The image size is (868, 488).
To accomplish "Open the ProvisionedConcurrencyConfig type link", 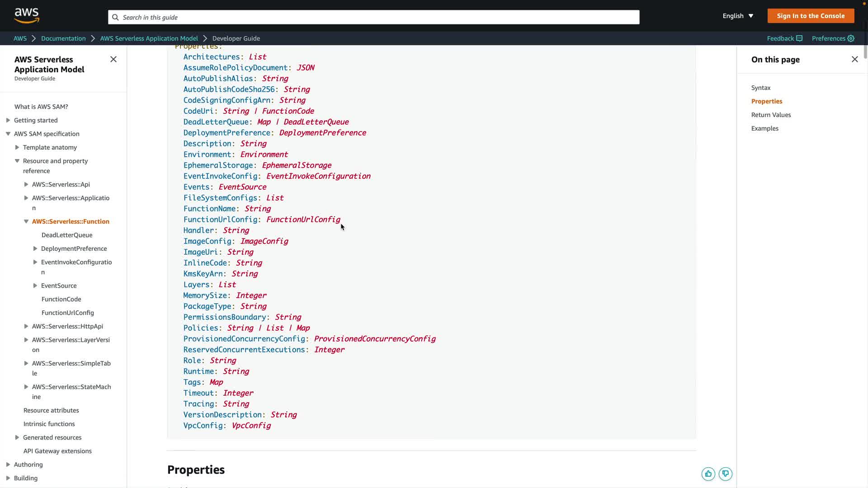I will [x=374, y=339].
